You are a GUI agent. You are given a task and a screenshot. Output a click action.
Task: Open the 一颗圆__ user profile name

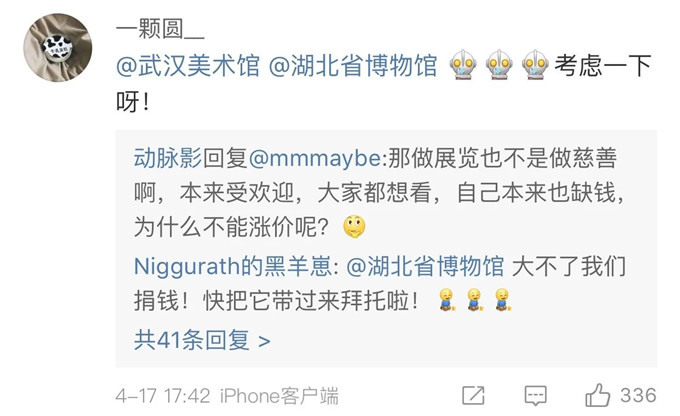click(160, 29)
